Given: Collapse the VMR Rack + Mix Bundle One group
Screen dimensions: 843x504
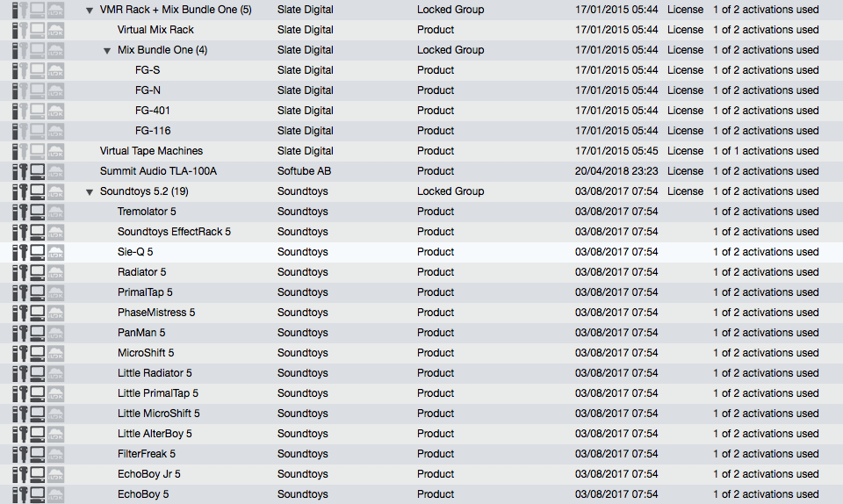Looking at the screenshot, I should pos(90,10).
